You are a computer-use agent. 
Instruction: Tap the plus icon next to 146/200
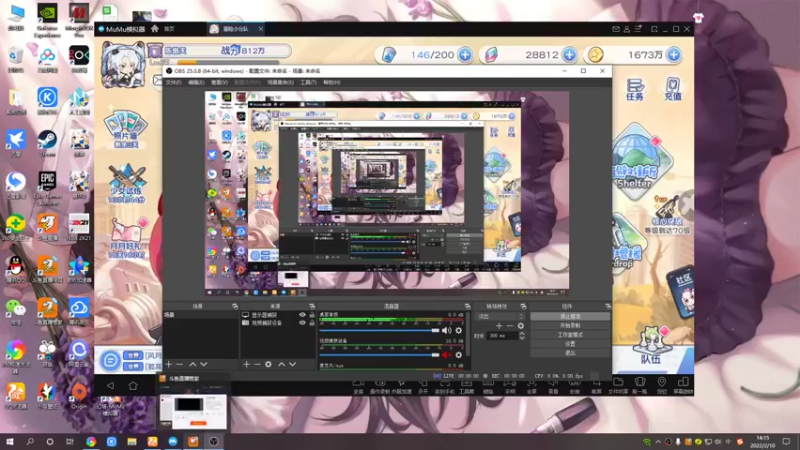tap(465, 55)
